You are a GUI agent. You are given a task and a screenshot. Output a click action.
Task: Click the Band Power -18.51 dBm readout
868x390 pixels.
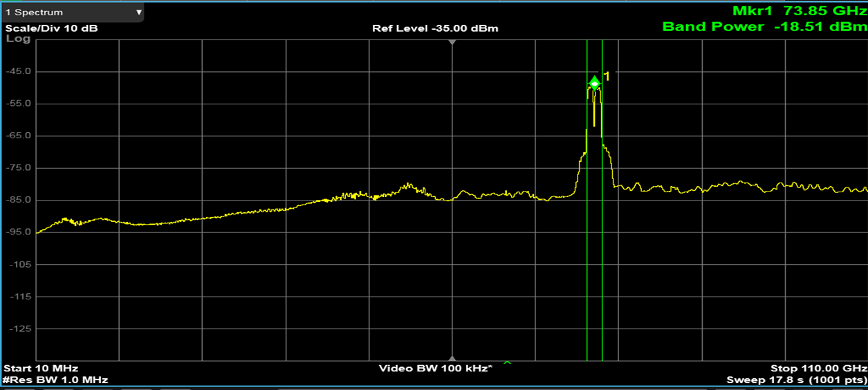point(764,27)
